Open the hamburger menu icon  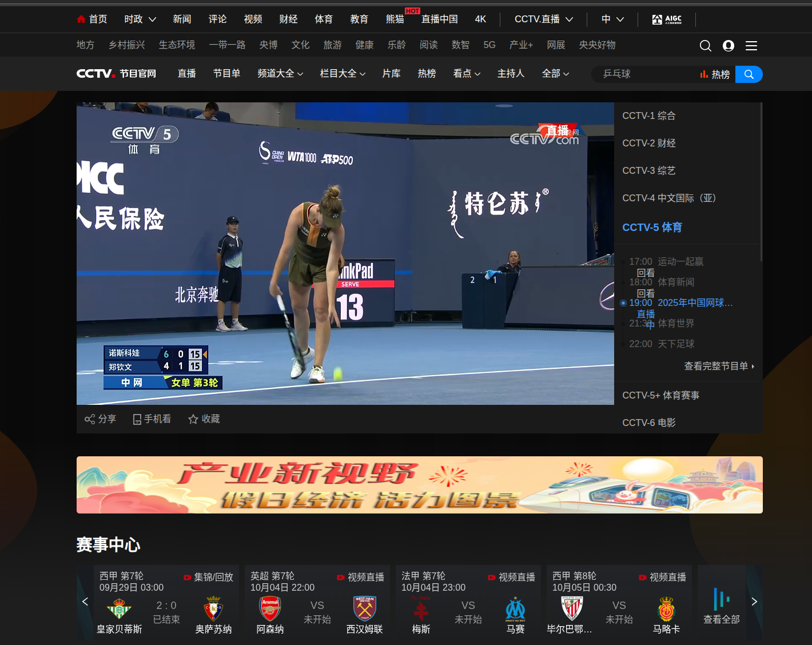(751, 46)
